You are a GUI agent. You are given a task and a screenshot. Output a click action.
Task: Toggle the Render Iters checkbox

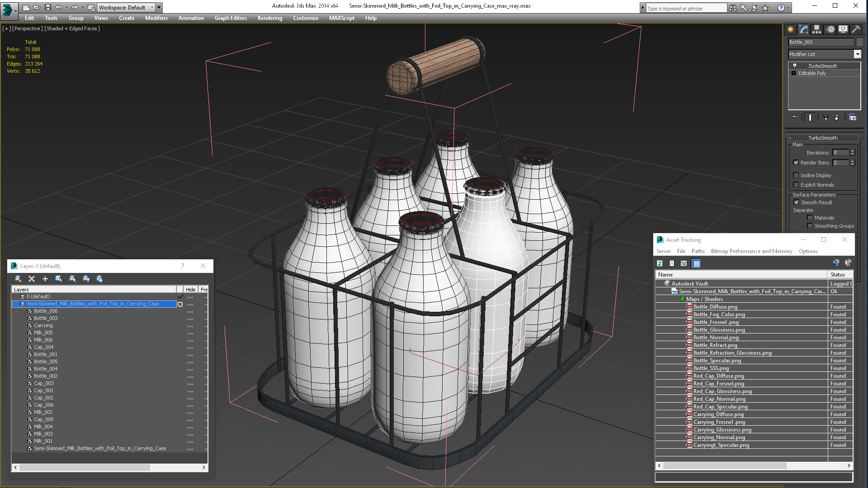point(796,163)
